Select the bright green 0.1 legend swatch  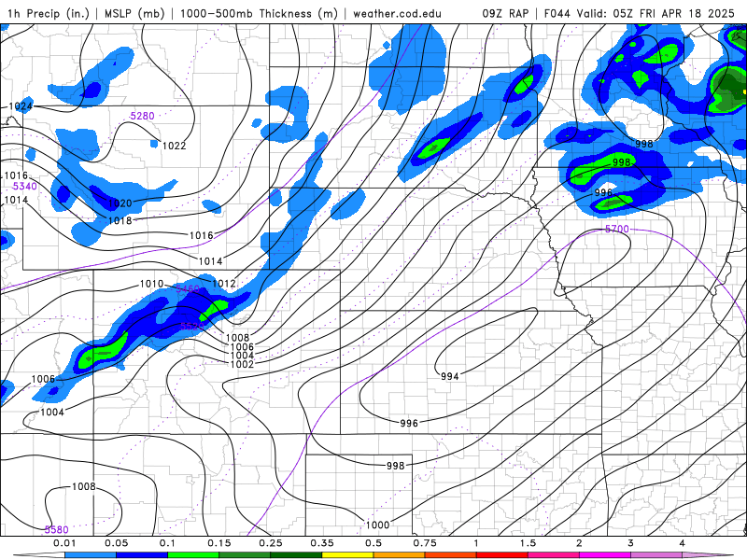coord(193,555)
